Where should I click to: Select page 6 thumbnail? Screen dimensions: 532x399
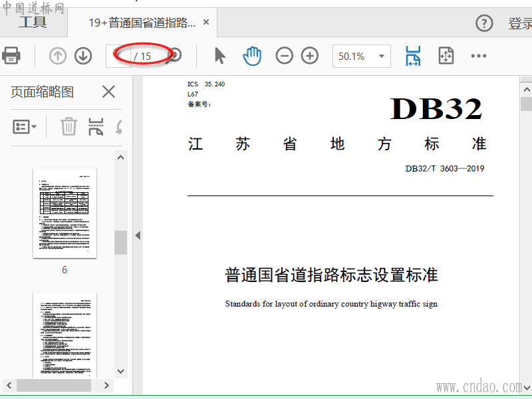click(65, 213)
